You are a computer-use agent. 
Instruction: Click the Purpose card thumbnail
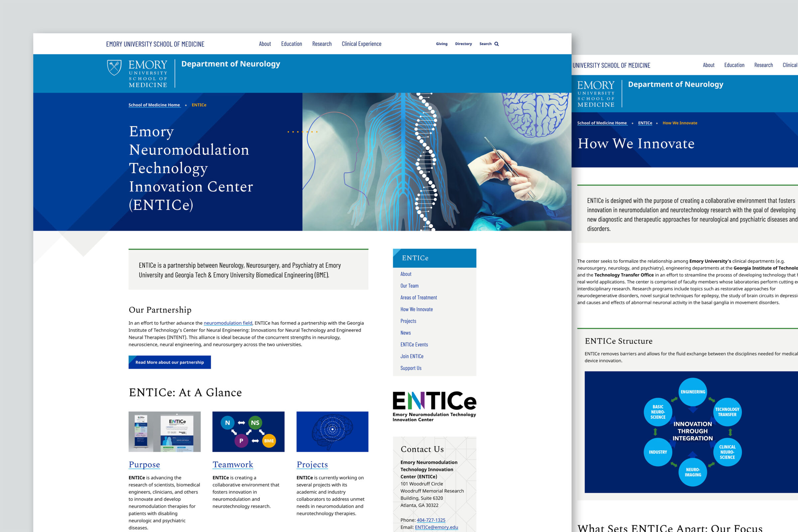[165, 432]
